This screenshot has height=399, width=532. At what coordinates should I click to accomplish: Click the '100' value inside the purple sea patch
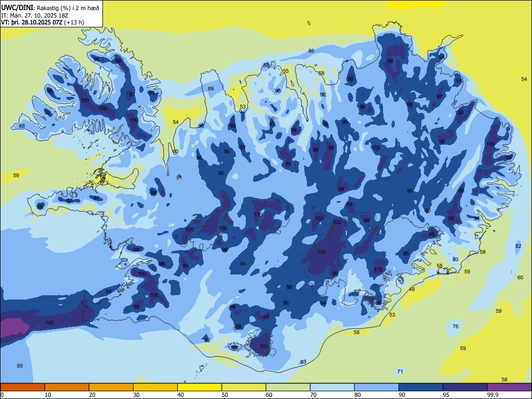49,323
